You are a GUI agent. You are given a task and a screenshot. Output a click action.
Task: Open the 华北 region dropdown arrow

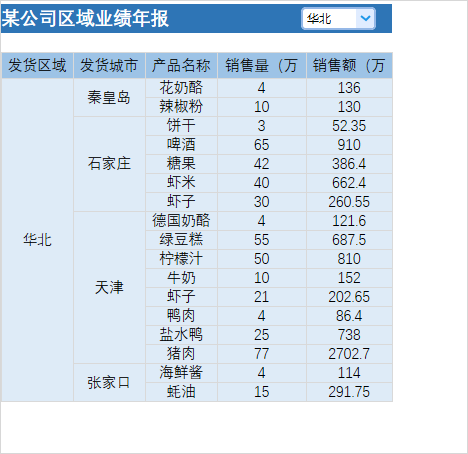click(365, 18)
